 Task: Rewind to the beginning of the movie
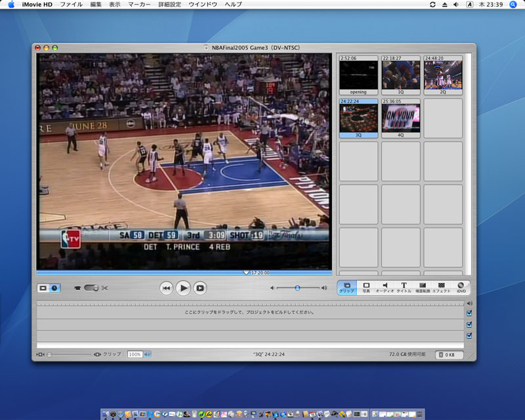tap(167, 287)
